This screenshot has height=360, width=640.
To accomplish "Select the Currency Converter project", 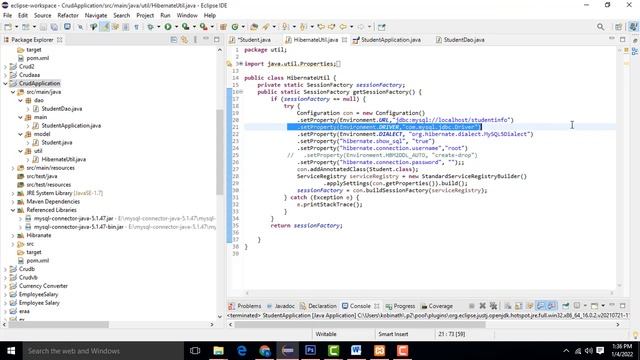I will point(43,286).
